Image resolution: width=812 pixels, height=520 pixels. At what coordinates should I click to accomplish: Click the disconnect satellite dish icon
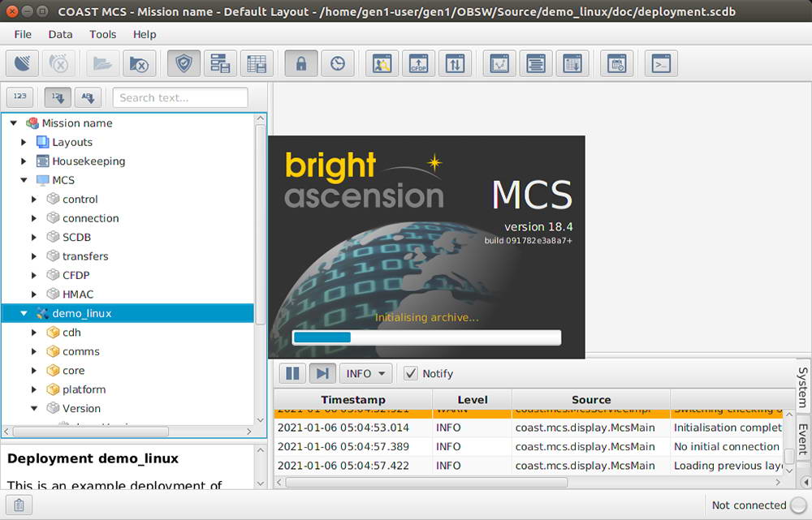pyautogui.click(x=58, y=63)
